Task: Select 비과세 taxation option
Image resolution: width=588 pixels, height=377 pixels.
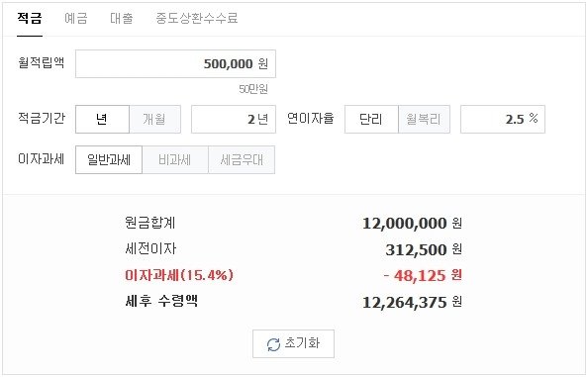Action: 175,160
